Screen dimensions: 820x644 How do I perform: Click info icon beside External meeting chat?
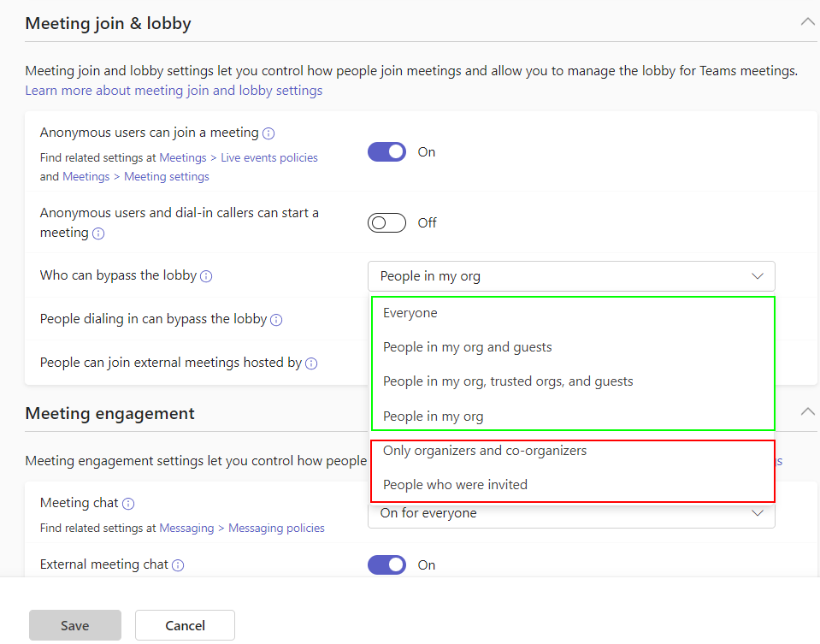tap(178, 565)
